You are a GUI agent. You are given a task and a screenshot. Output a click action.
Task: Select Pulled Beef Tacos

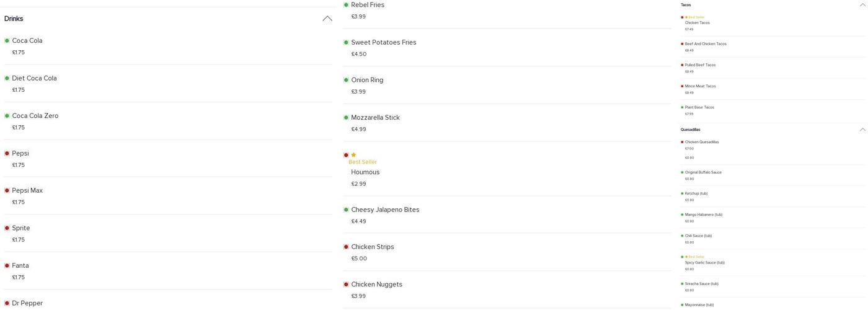(x=700, y=65)
